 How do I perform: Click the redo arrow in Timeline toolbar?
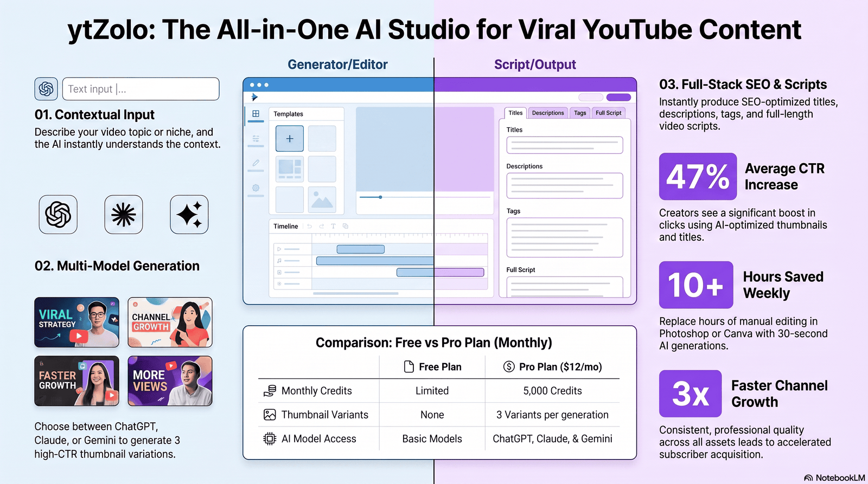321,226
